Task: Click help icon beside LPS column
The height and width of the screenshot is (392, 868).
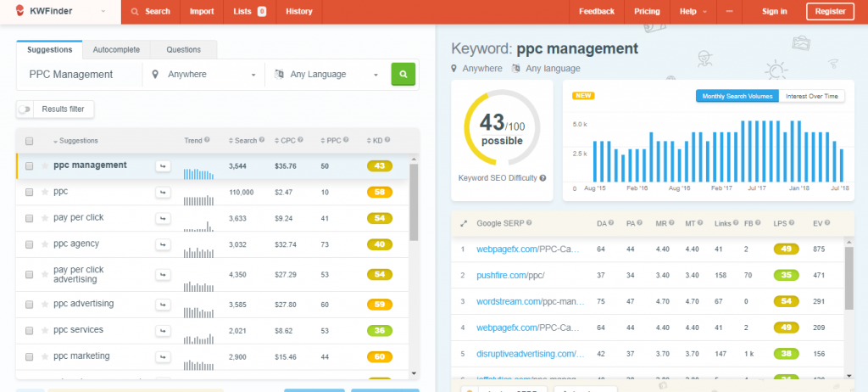Action: point(791,223)
